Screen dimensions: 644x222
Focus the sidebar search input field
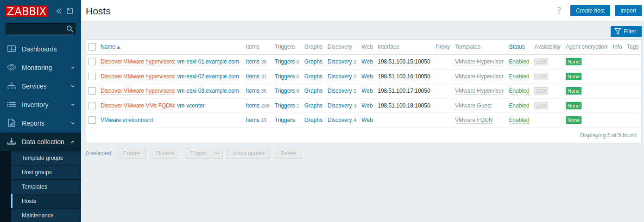35,29
